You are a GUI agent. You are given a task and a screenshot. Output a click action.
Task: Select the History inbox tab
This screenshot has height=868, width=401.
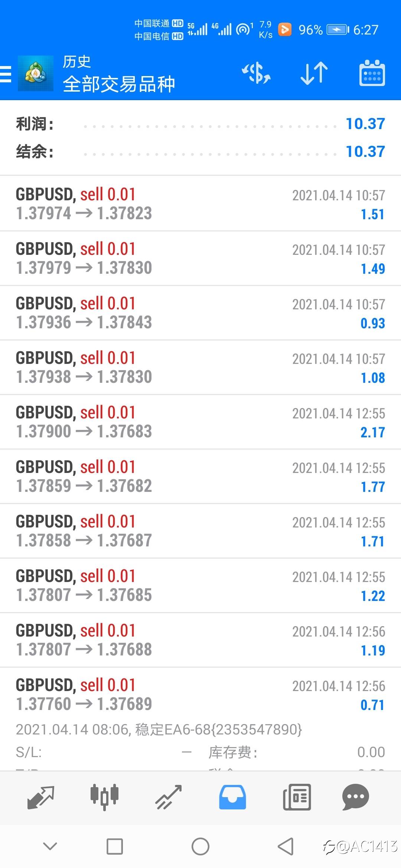coord(232,797)
